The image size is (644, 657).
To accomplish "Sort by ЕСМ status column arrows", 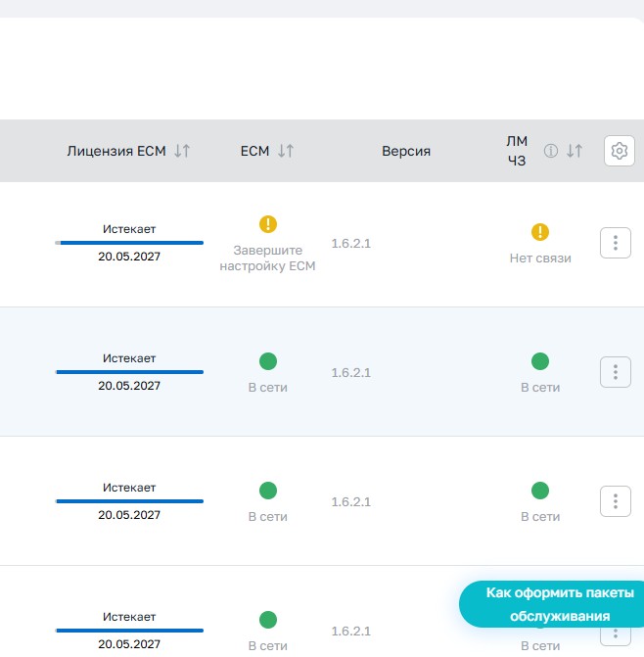I will tap(286, 151).
